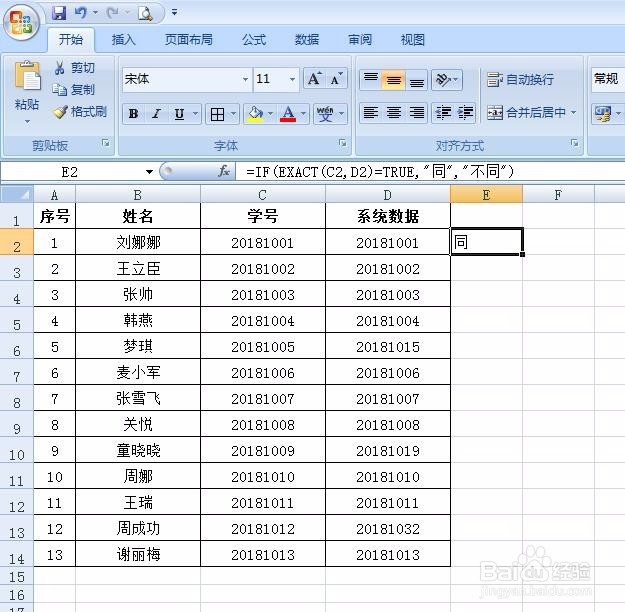Open the Name Box dropdown arrow
The width and height of the screenshot is (625, 612).
click(149, 172)
